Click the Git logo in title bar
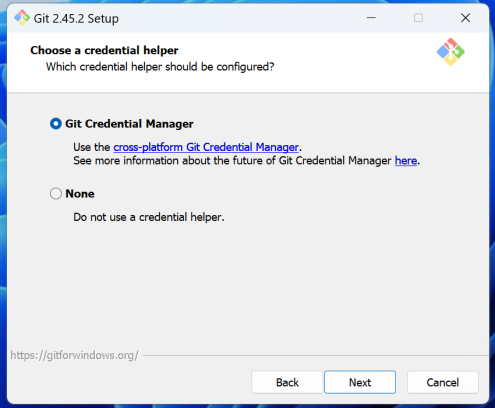This screenshot has height=408, width=495. [x=22, y=18]
